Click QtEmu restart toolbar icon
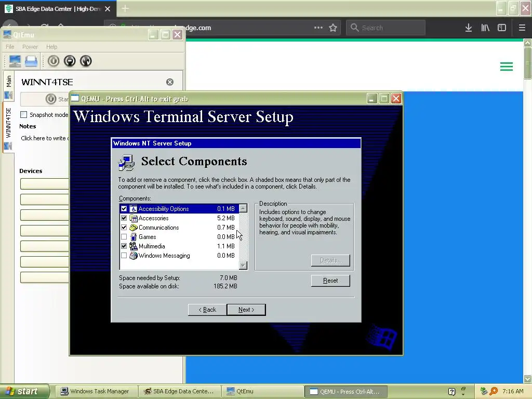 pos(86,61)
